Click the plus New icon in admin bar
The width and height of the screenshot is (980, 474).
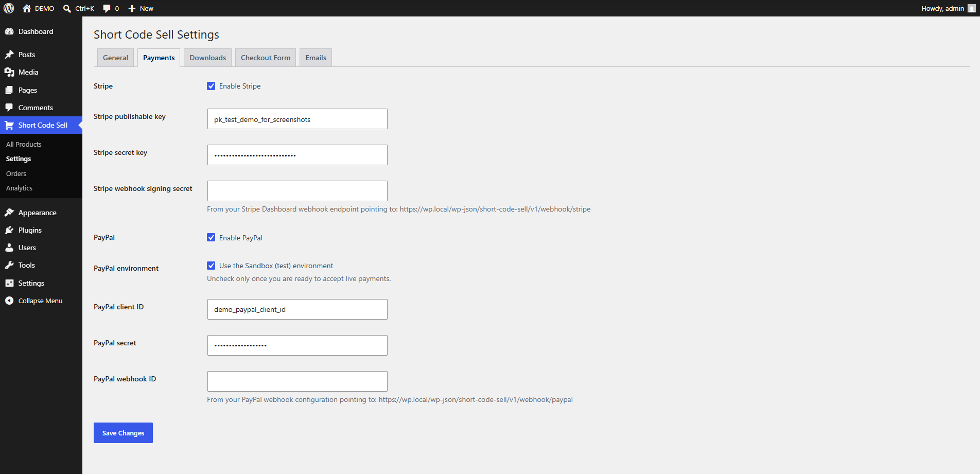coord(132,8)
